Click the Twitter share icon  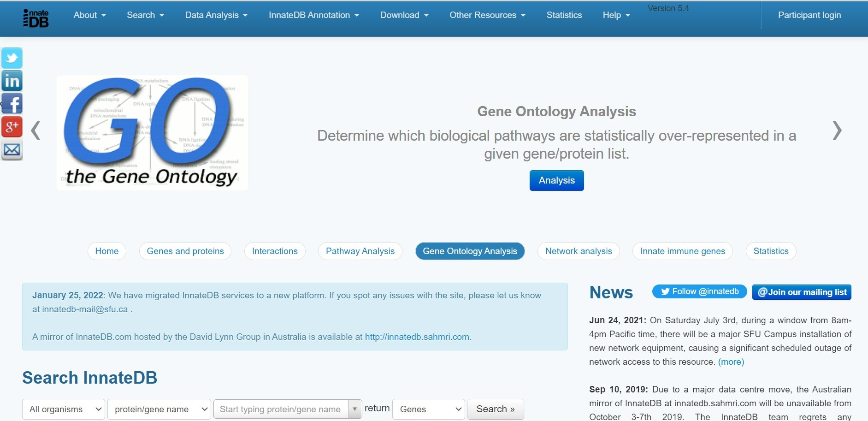pyautogui.click(x=12, y=58)
